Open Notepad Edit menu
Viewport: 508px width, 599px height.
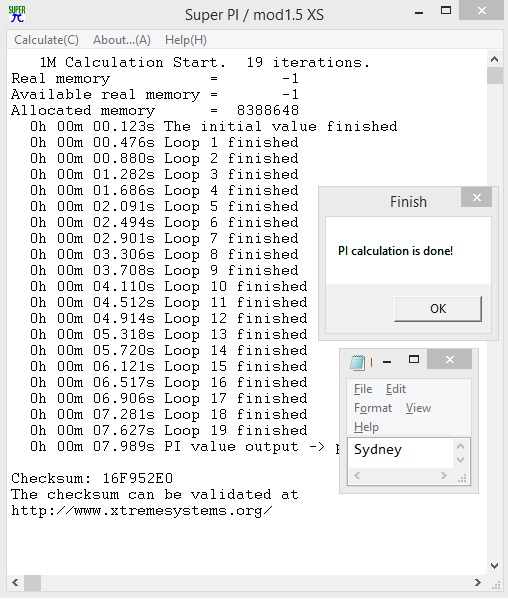coord(395,389)
